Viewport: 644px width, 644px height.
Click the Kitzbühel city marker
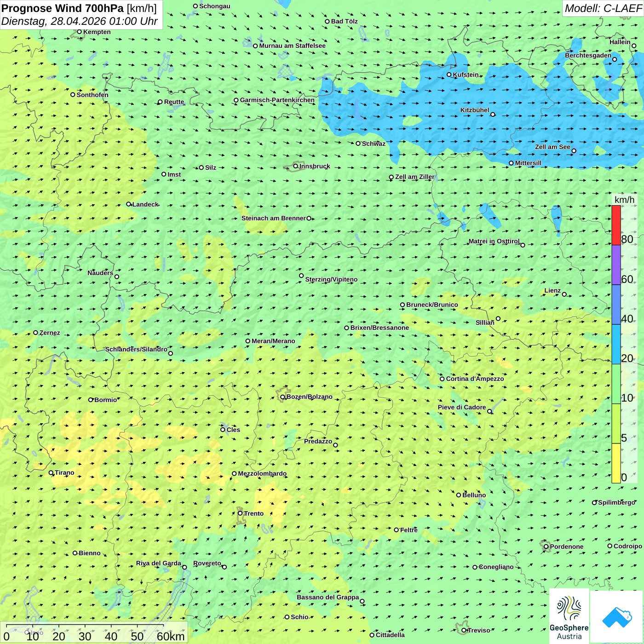[493, 115]
